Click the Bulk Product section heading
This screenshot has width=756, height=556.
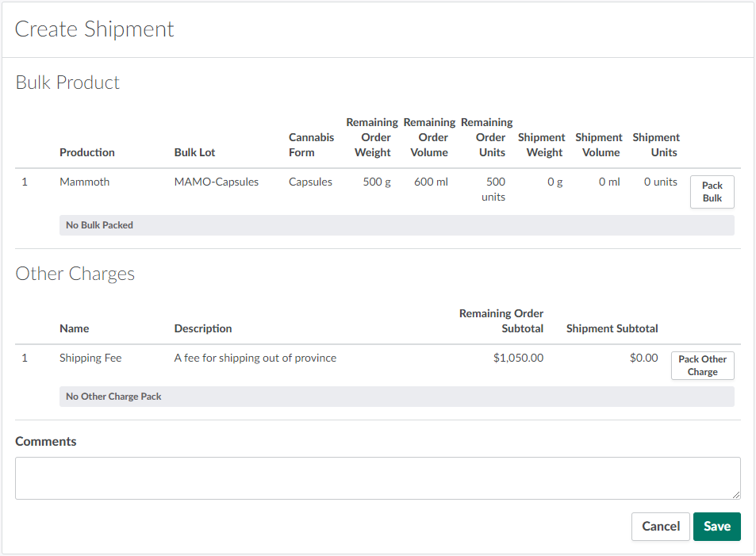click(x=67, y=82)
